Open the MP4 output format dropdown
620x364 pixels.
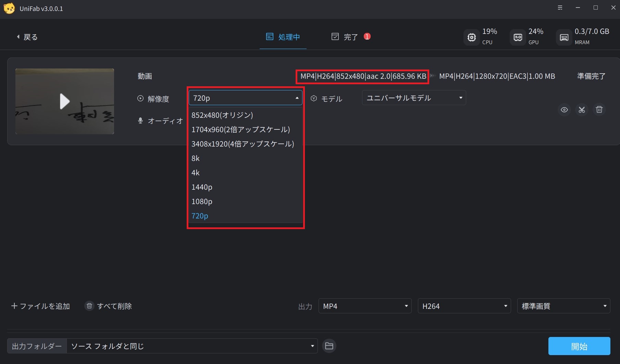(365, 306)
